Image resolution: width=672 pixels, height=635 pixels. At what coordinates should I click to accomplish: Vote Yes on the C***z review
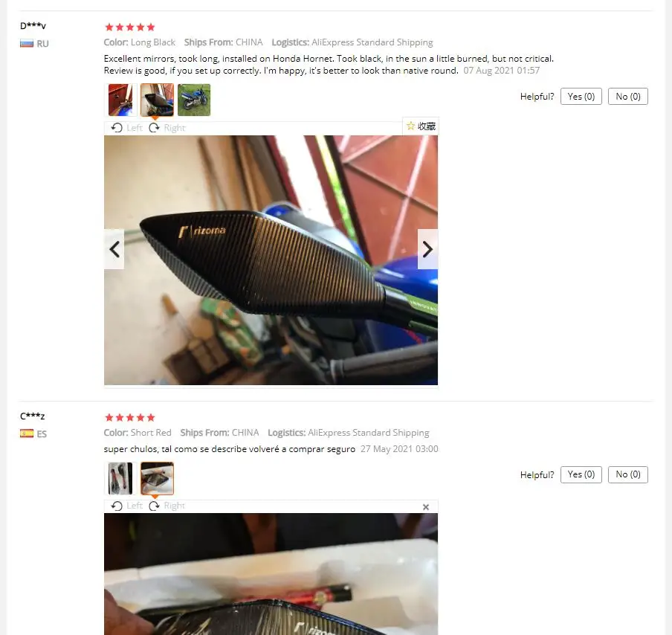point(581,474)
